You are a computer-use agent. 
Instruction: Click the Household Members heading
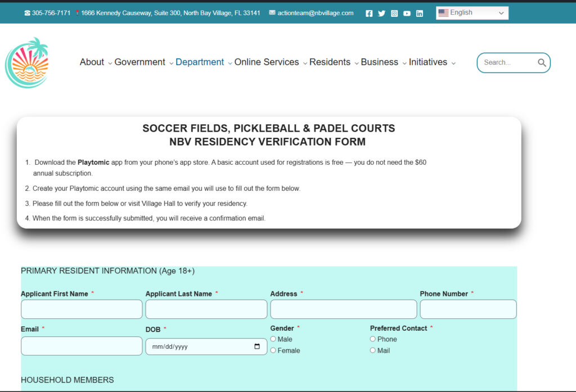tap(67, 380)
